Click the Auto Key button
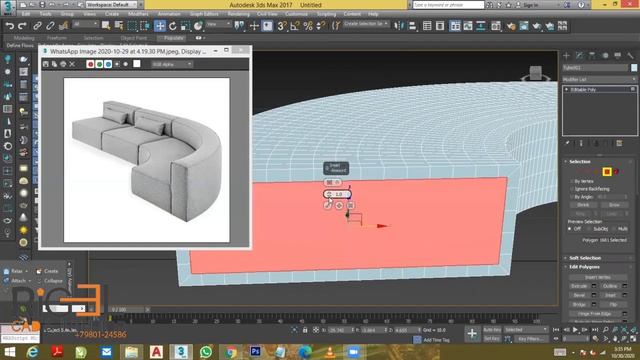 492,329
